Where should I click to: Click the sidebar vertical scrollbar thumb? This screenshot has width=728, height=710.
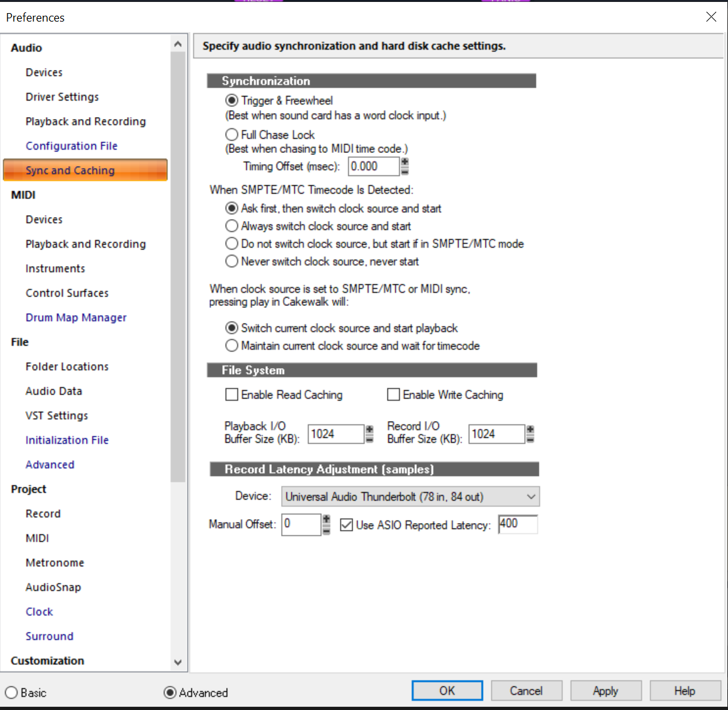[177, 267]
